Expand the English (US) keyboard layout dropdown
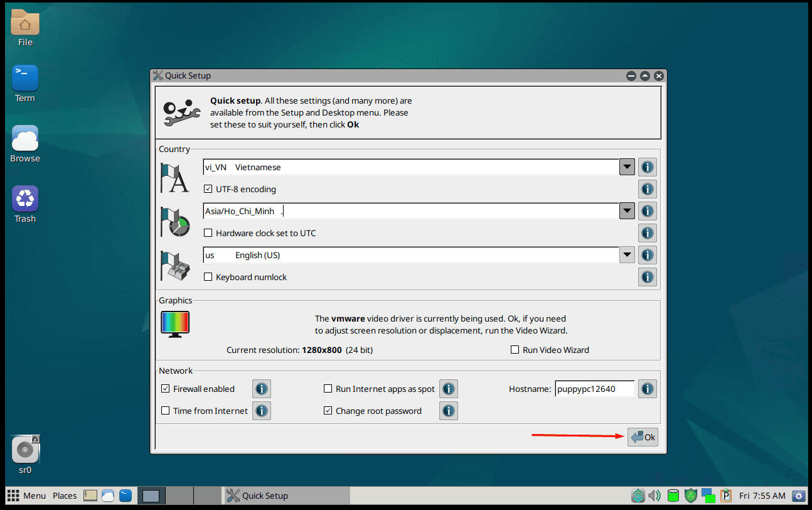812x510 pixels. pyautogui.click(x=626, y=255)
